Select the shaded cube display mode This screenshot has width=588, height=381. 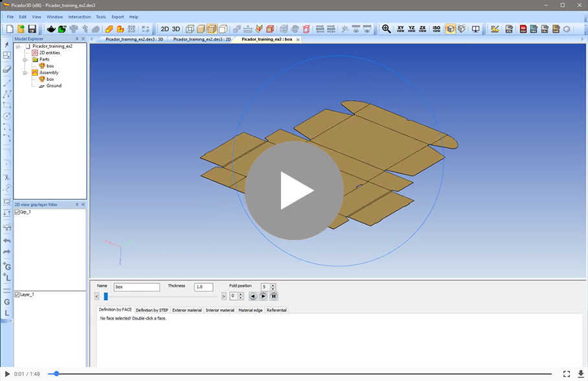pyautogui.click(x=201, y=29)
